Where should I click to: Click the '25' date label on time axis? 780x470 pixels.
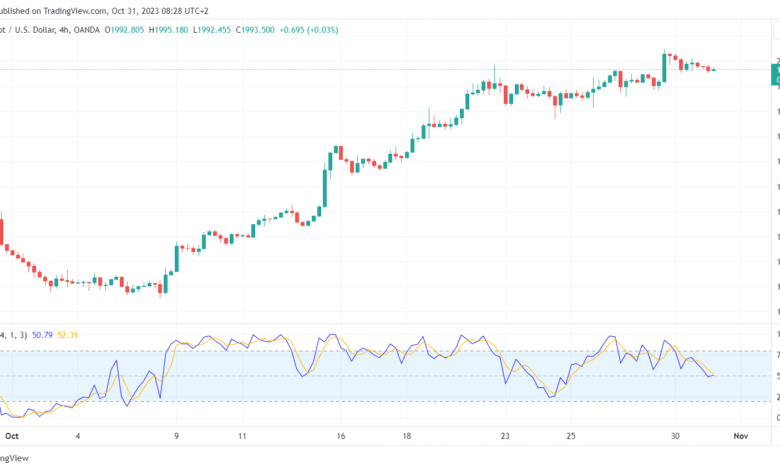[571, 436]
